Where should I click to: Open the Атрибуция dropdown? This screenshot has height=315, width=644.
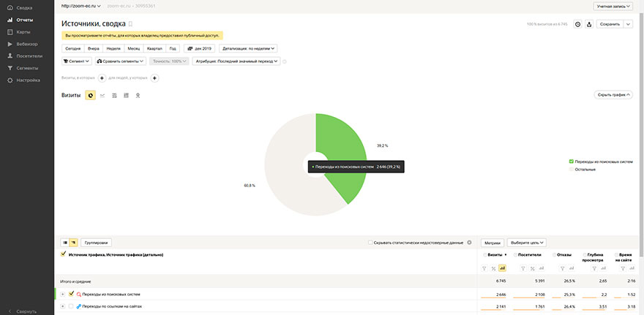(x=236, y=61)
